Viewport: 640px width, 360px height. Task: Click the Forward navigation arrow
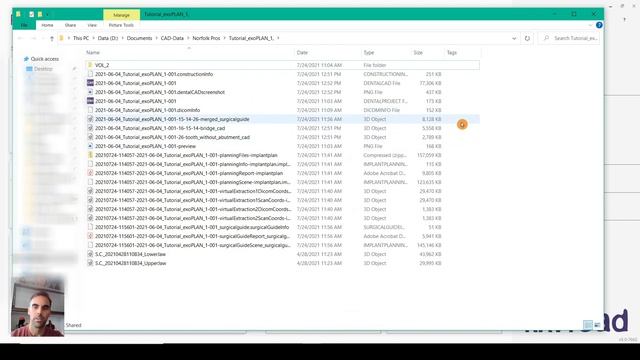click(33, 38)
